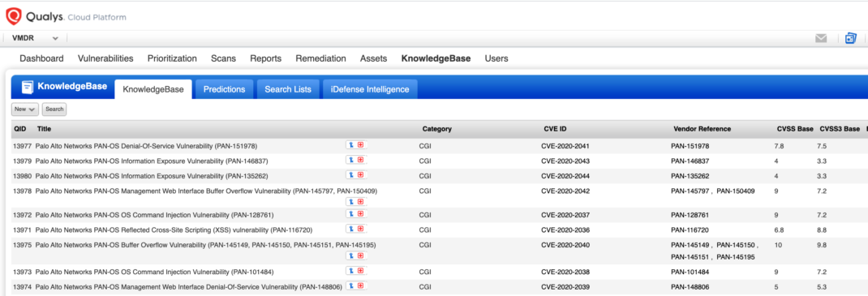The image size is (868, 296).
Task: Sort by the CVSS Base column header
Action: [x=795, y=129]
